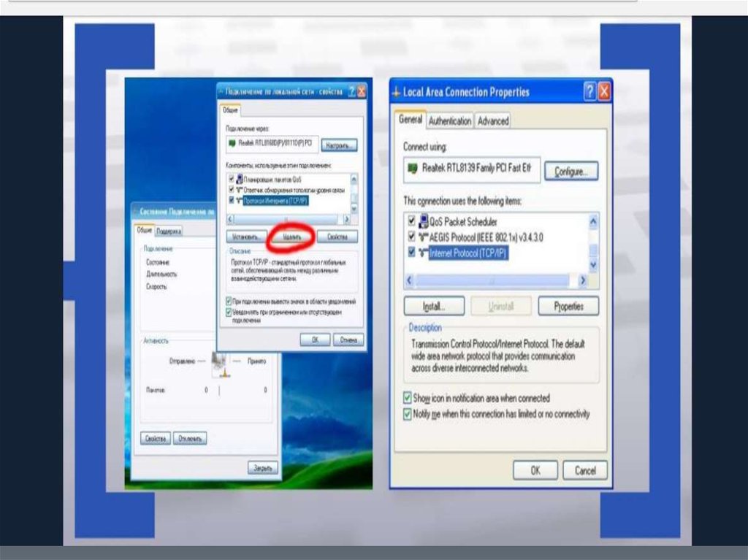Open the Advanced tab
The image size is (748, 560).
click(492, 121)
